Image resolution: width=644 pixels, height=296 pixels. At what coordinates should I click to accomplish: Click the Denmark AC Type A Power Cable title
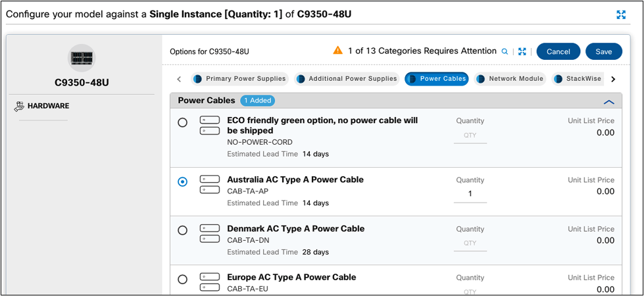[296, 229]
